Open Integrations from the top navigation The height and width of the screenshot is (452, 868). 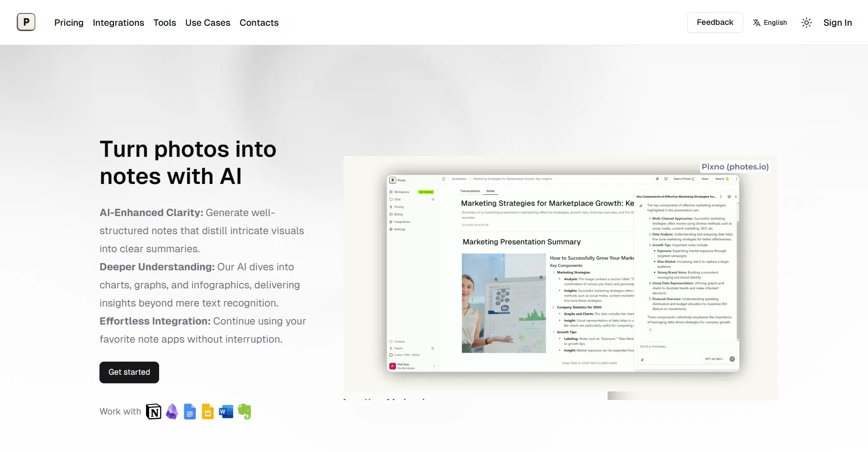118,23
